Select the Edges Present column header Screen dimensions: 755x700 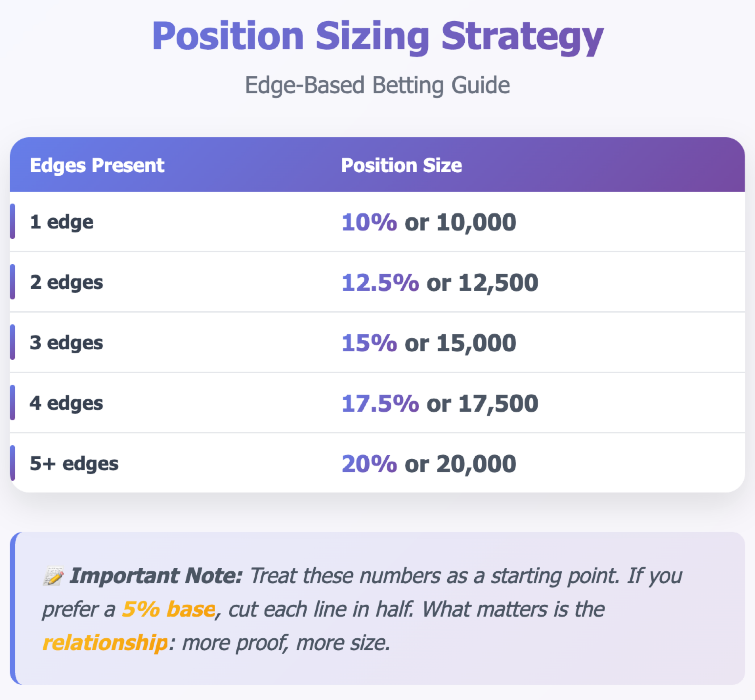point(97,165)
